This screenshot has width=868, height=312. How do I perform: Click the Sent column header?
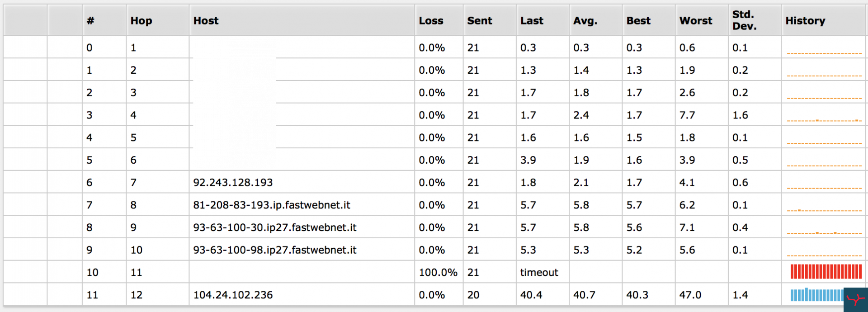click(x=480, y=21)
